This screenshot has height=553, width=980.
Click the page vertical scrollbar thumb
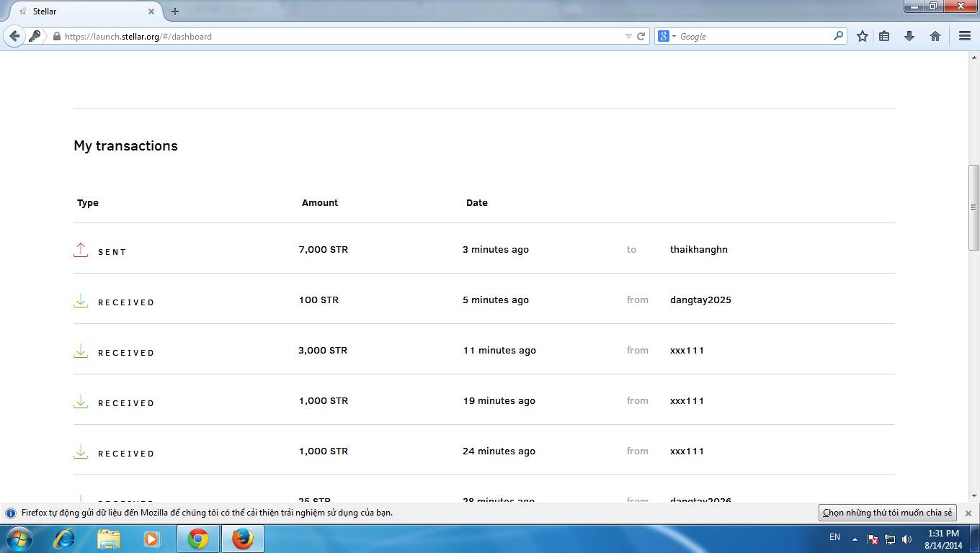(974, 207)
